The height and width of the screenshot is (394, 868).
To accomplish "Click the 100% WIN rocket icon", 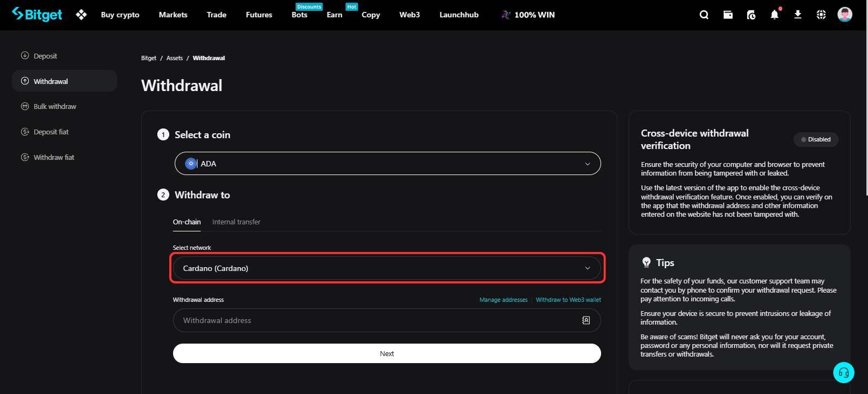I will [x=506, y=15].
